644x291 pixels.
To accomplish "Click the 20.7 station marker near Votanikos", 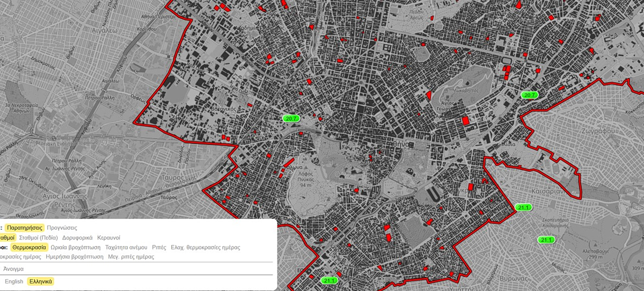I will tap(292, 118).
